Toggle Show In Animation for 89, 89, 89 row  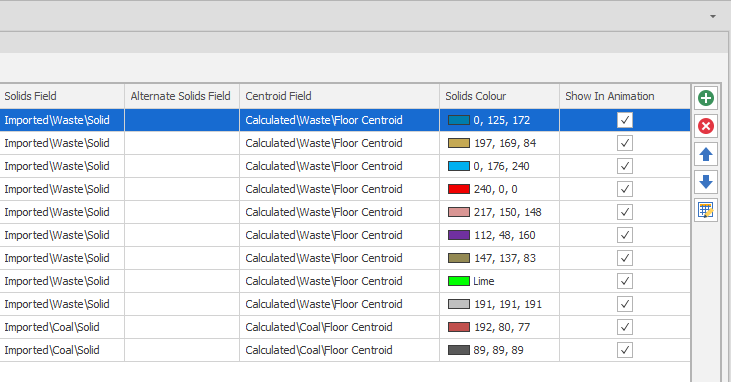(x=625, y=350)
